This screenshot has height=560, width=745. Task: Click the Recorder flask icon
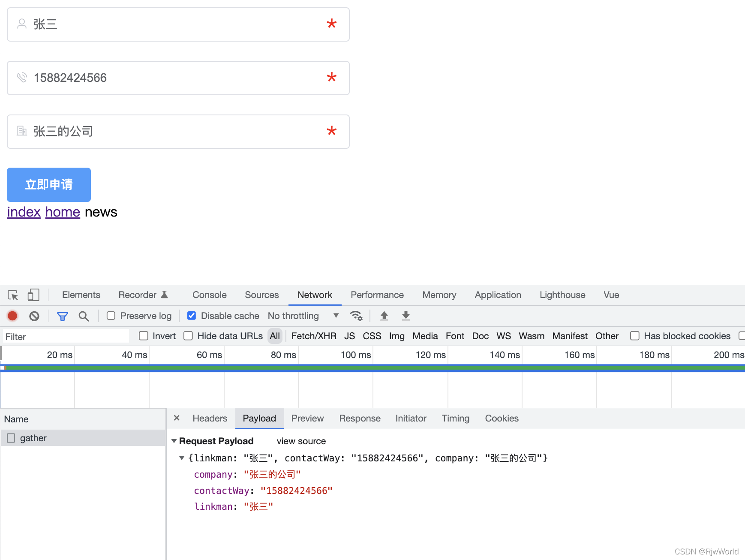pyautogui.click(x=164, y=295)
